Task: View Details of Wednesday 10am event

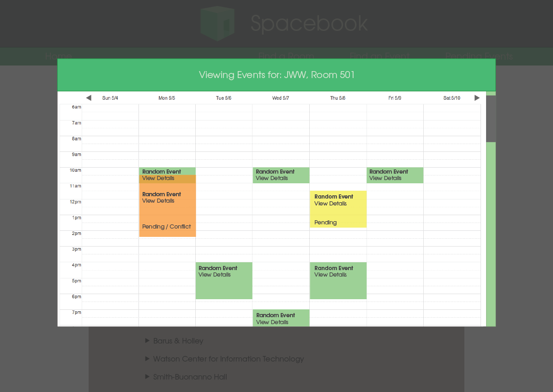Action: coord(272,178)
